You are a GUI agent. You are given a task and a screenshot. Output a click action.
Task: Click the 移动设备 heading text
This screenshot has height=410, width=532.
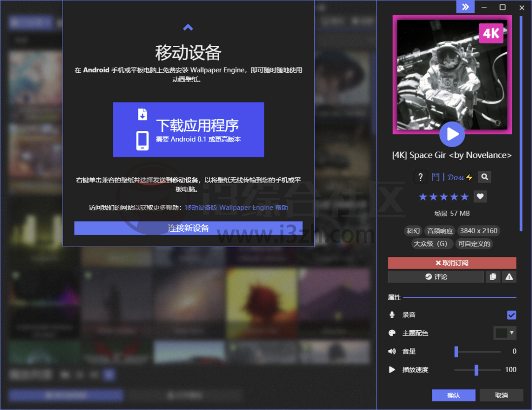188,53
